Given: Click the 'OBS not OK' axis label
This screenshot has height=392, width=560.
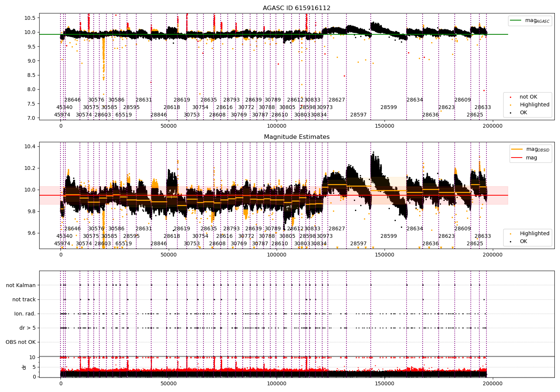Looking at the screenshot, I should tap(21, 342).
